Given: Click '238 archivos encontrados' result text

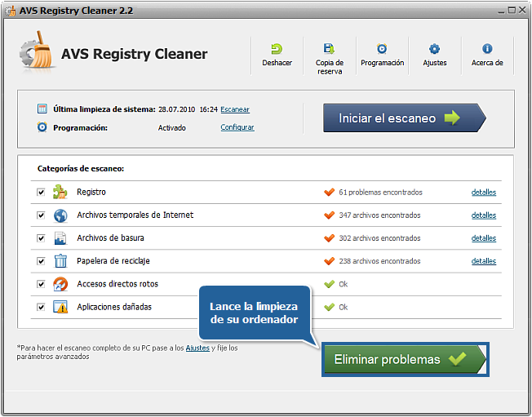Looking at the screenshot, I should [379, 261].
